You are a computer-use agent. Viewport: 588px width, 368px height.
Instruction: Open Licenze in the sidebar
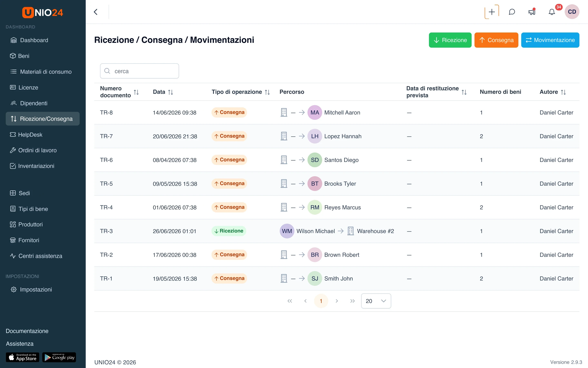pyautogui.click(x=42, y=87)
